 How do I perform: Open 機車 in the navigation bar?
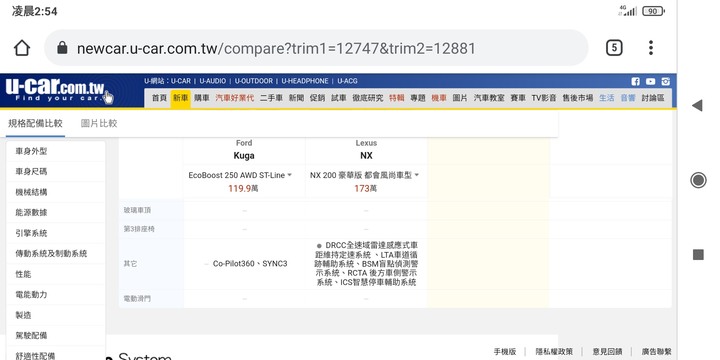439,98
